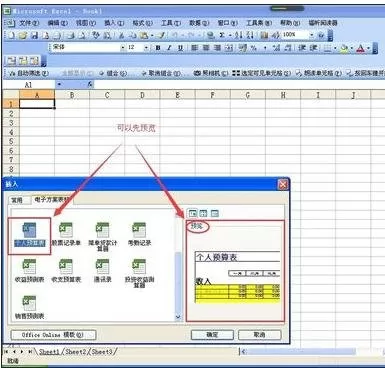
Task: Click the Open file toolbar icon
Action: point(23,35)
